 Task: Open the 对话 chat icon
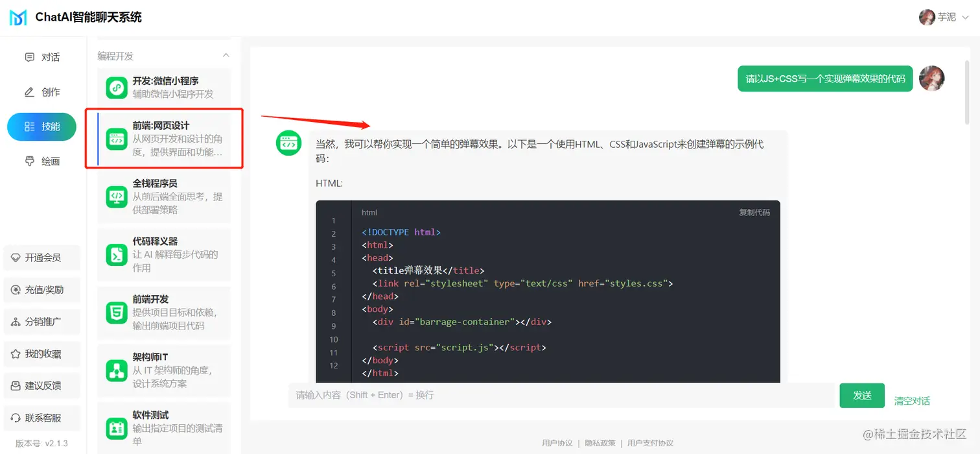pos(29,57)
